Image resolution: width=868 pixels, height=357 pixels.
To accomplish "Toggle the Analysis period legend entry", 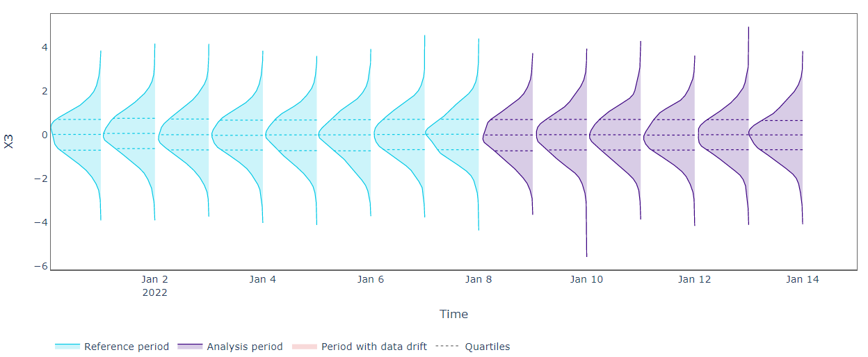I will point(230,347).
